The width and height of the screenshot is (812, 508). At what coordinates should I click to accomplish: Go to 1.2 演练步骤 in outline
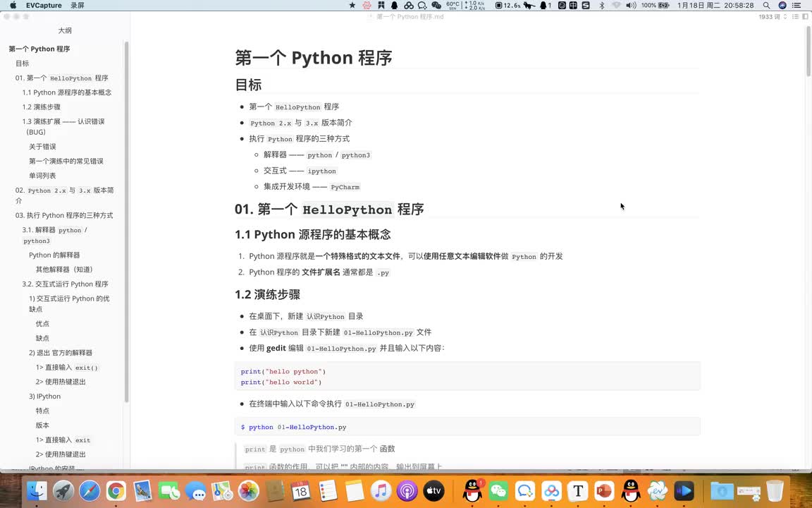[42, 107]
